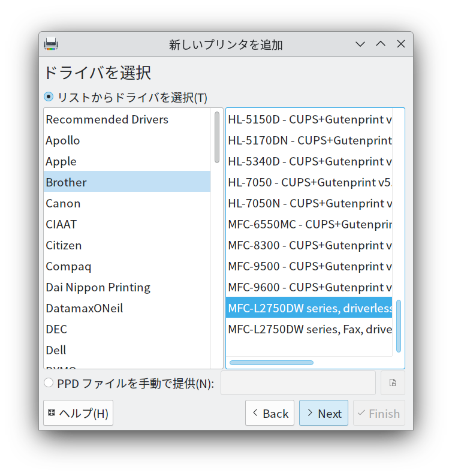The width and height of the screenshot is (452, 476).
Task: Maximize the dialog with the up chevron
Action: (380, 44)
